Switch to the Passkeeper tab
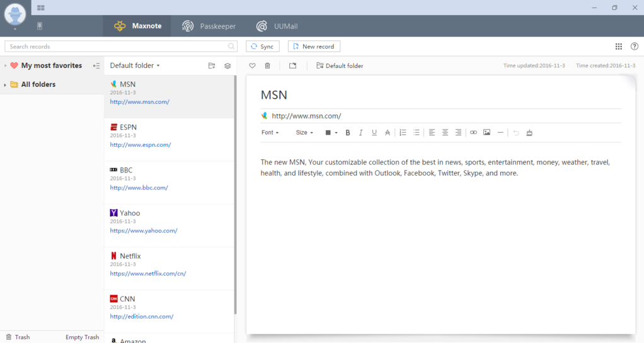This screenshot has height=343, width=644. pyautogui.click(x=209, y=26)
